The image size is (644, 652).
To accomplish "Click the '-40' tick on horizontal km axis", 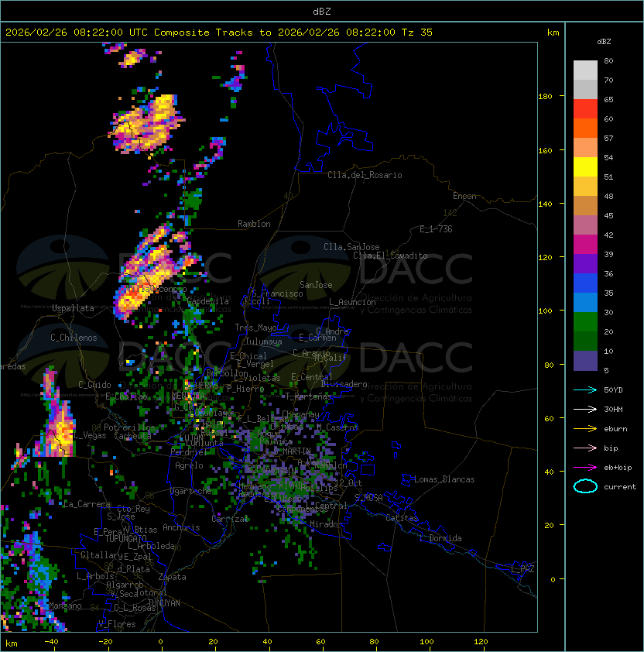I will click(51, 642).
